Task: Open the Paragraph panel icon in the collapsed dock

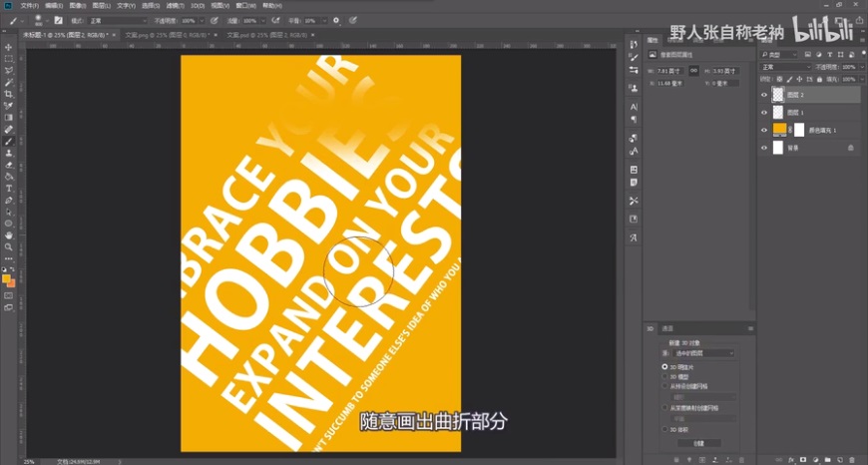Action: (x=634, y=119)
